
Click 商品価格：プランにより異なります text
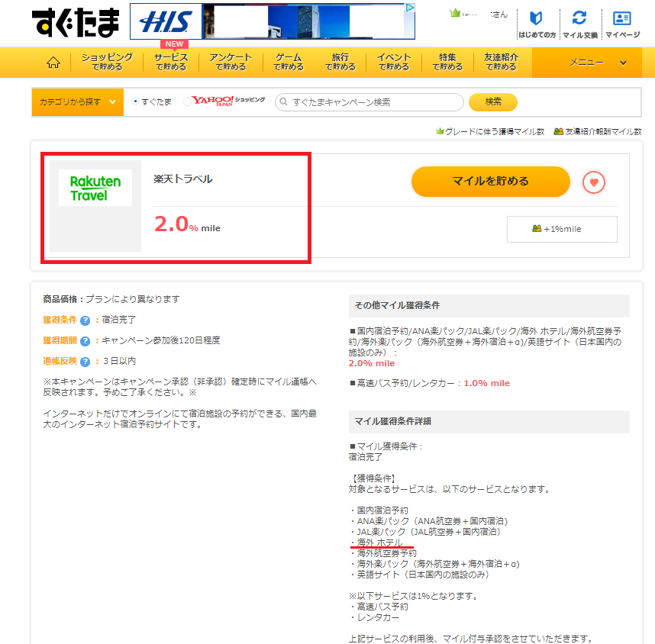coord(111,299)
